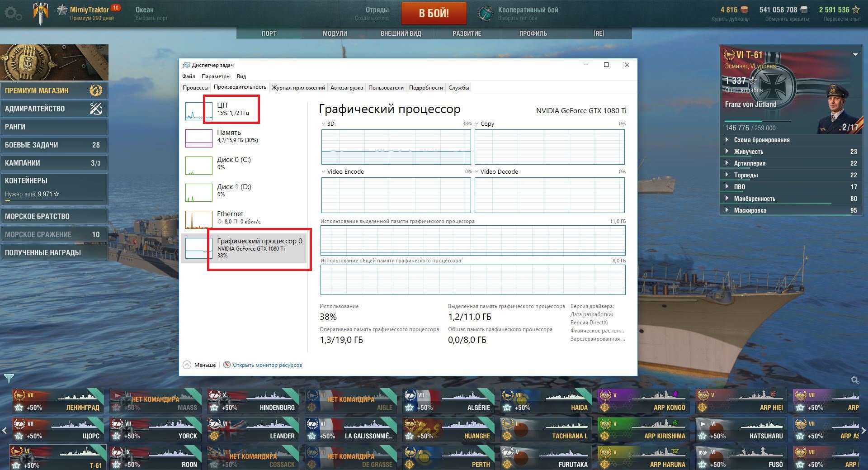
Task: Select the ЛЕНИНГРАД ship card
Action: 58,401
